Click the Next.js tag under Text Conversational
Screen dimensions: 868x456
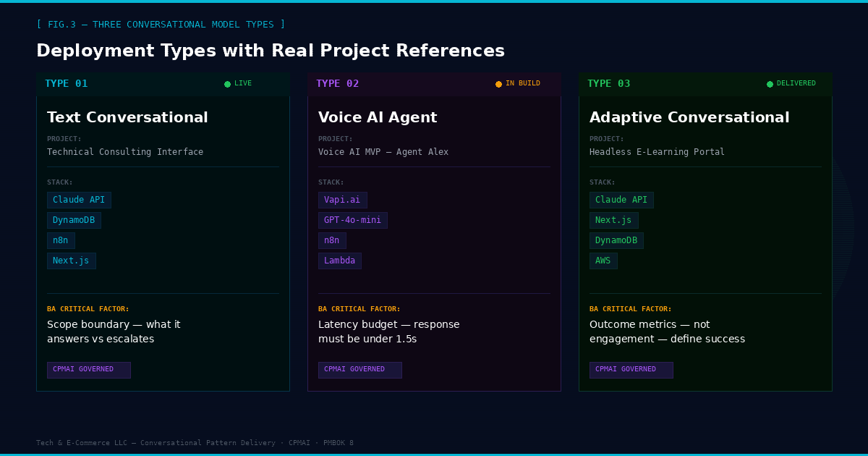[71, 261]
